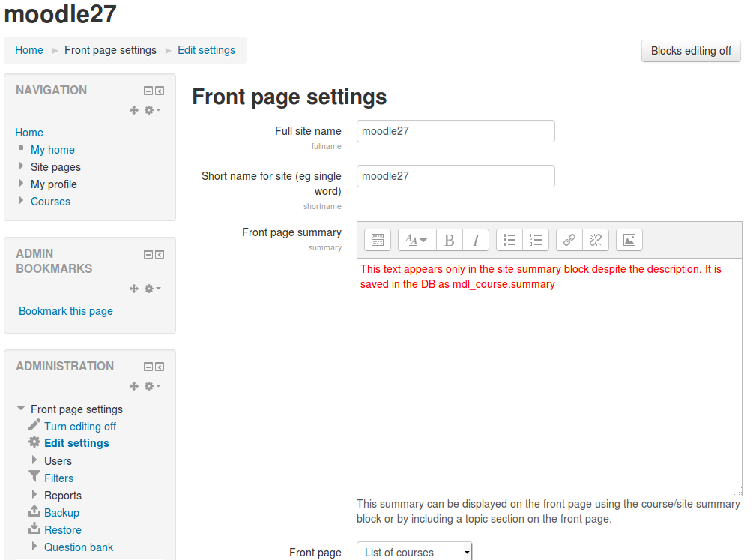The height and width of the screenshot is (560, 756).
Task: Open the Courses link
Action: point(51,202)
